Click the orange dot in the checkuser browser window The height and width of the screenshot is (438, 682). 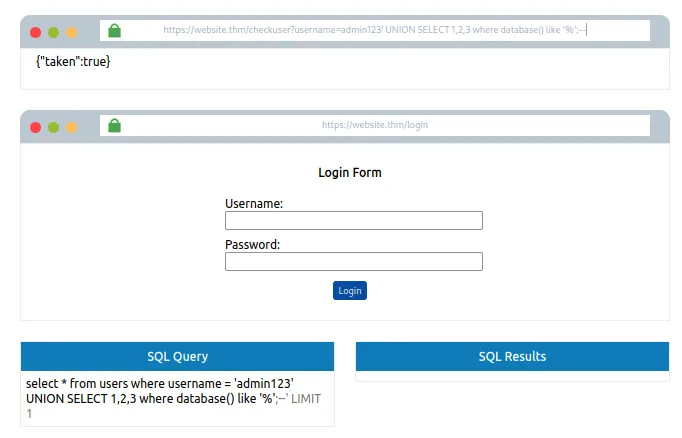point(71,32)
